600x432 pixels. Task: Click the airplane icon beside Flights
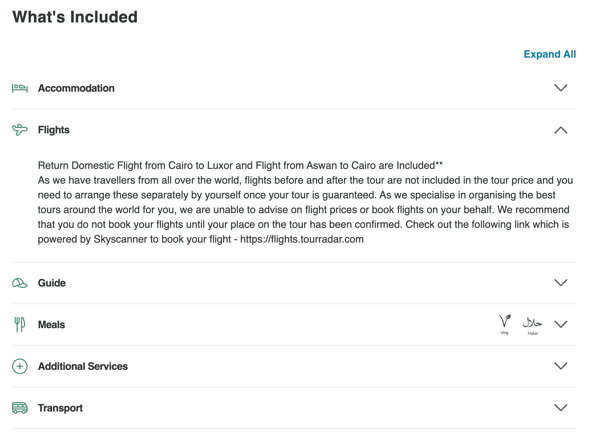pos(20,130)
